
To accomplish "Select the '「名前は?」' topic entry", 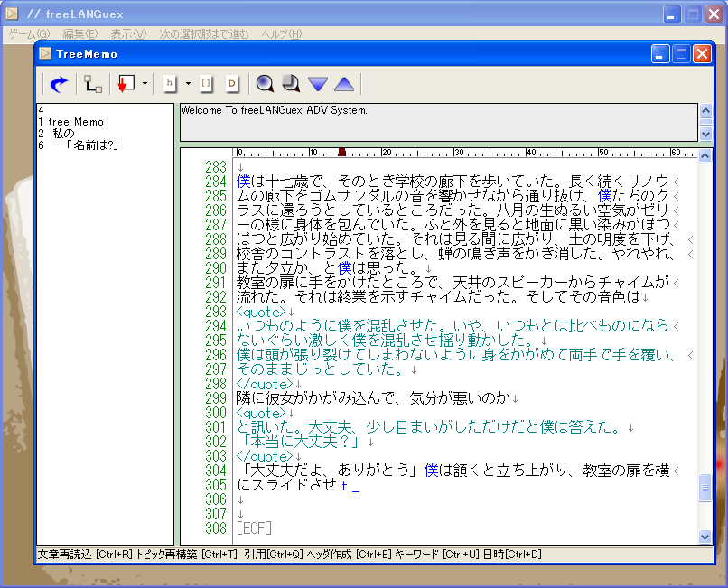I will (91, 145).
